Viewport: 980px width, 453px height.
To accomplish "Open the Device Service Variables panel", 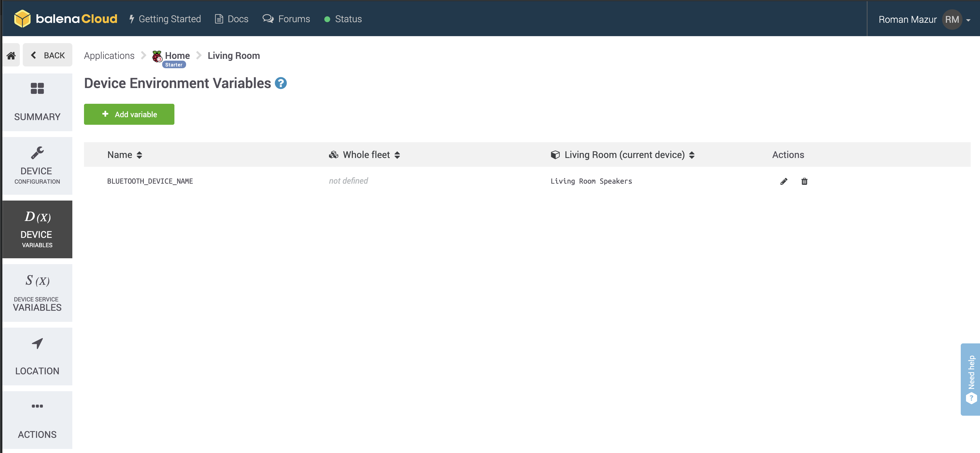I will tap(37, 293).
